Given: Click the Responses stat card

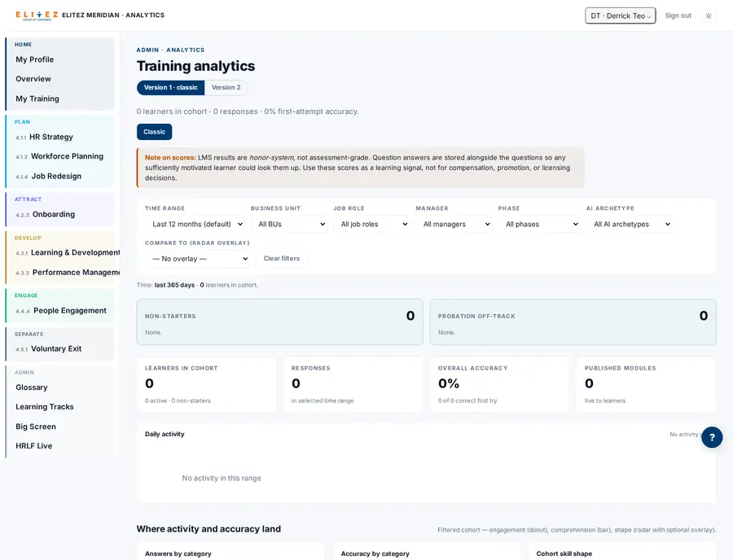Looking at the screenshot, I should click(353, 384).
